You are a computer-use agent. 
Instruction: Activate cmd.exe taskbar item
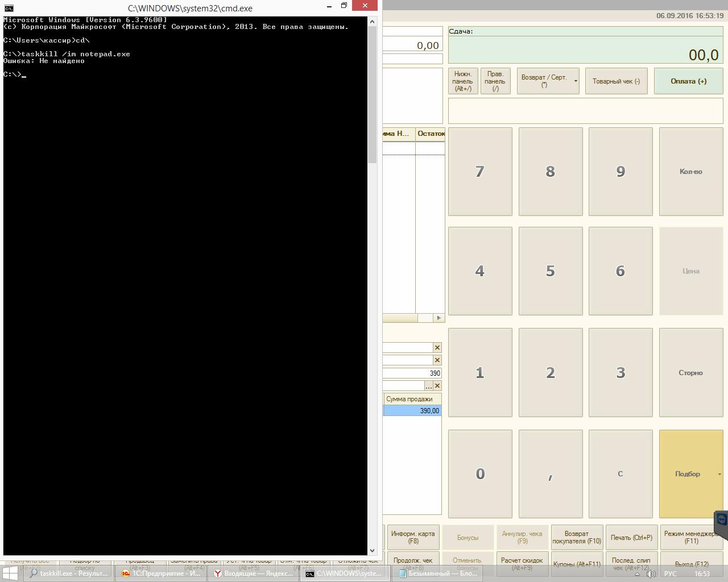click(345, 573)
